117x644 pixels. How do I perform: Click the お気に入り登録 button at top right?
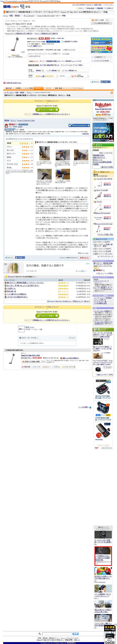coord(99,20)
